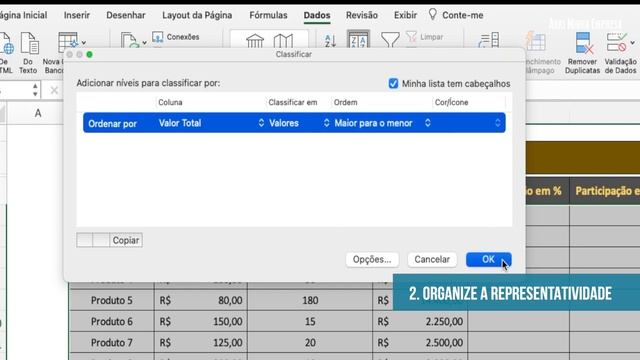Expand the Validação de Dados dropdown arrow
This screenshot has width=640, height=360.
click(x=632, y=42)
